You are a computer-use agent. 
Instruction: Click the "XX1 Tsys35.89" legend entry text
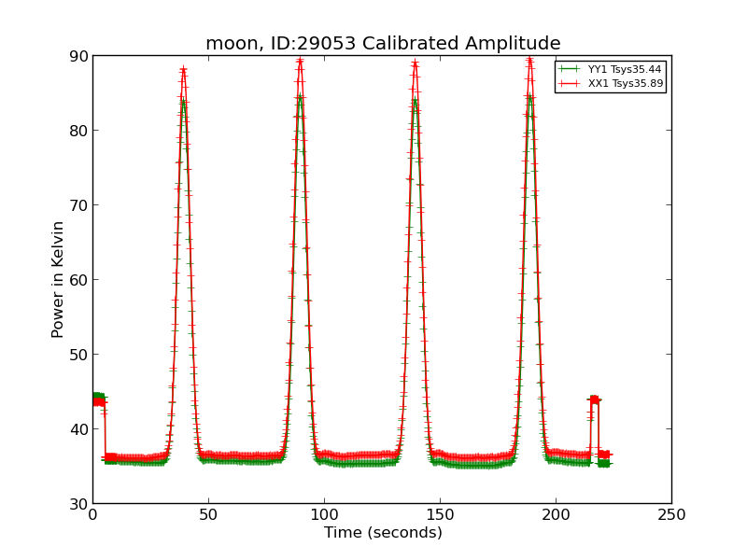pos(625,83)
